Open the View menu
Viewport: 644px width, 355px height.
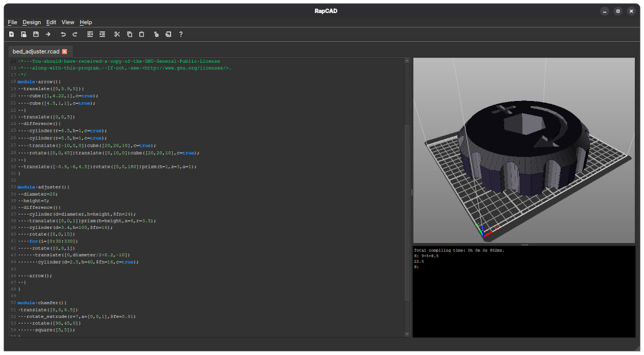tap(68, 22)
